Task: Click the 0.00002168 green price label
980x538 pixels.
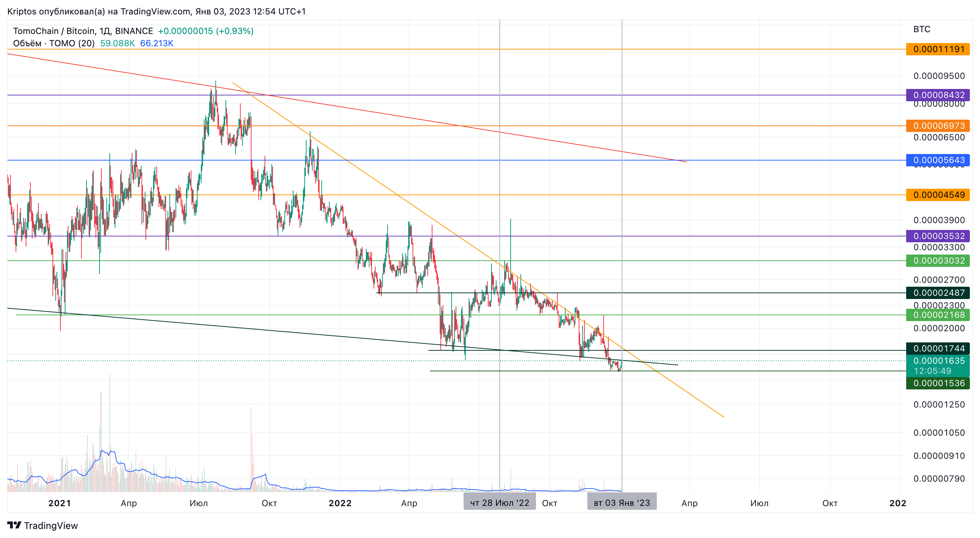Action: click(x=938, y=315)
